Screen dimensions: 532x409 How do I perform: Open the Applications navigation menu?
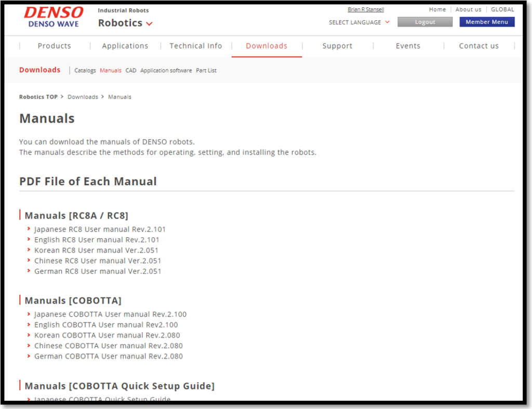click(x=125, y=46)
